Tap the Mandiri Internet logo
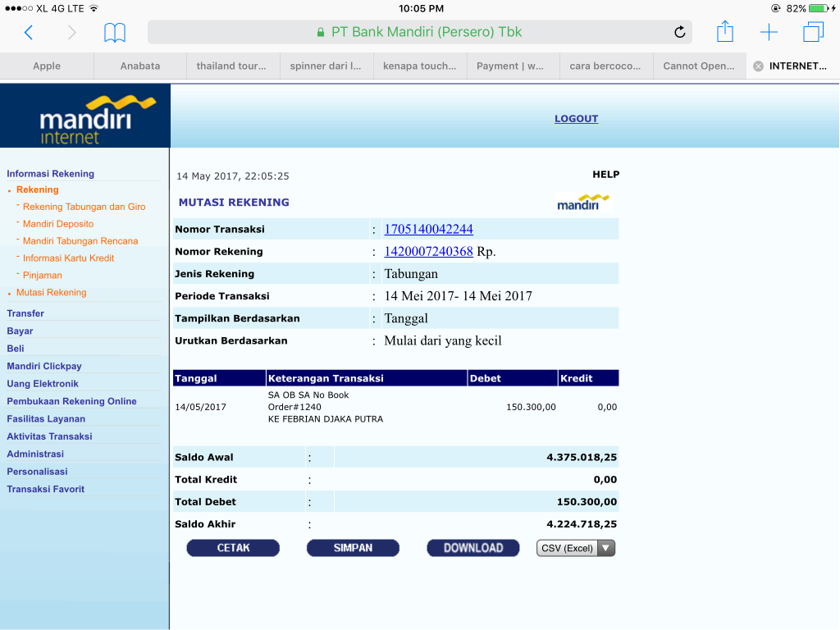This screenshot has width=840, height=630. pyautogui.click(x=85, y=116)
